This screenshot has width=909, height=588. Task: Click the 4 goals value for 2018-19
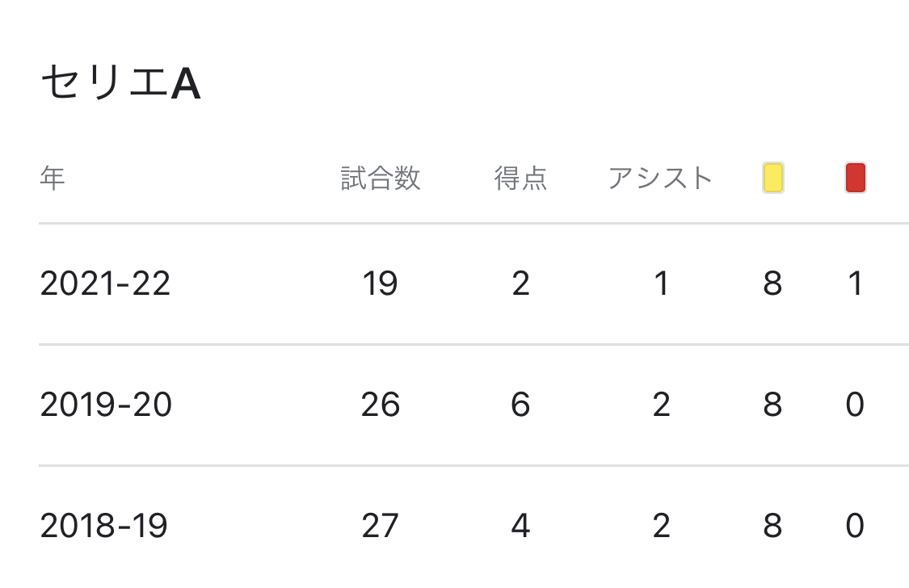tap(520, 526)
